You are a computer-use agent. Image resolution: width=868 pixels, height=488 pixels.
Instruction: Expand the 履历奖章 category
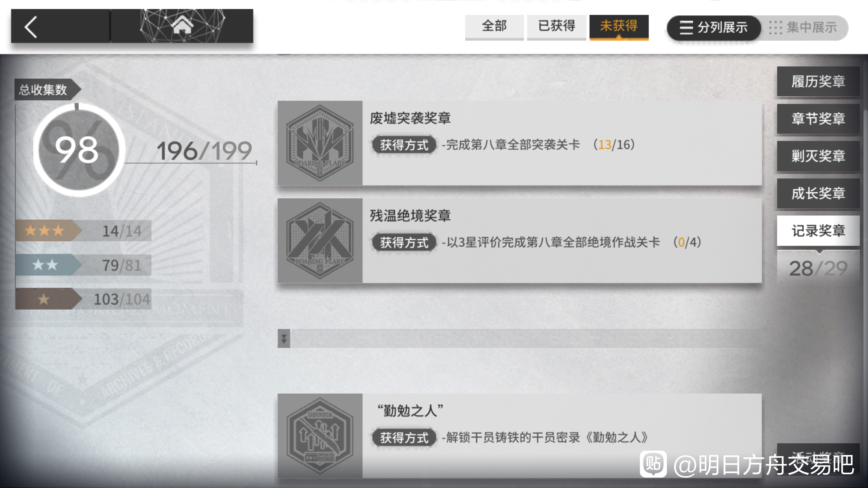point(818,82)
